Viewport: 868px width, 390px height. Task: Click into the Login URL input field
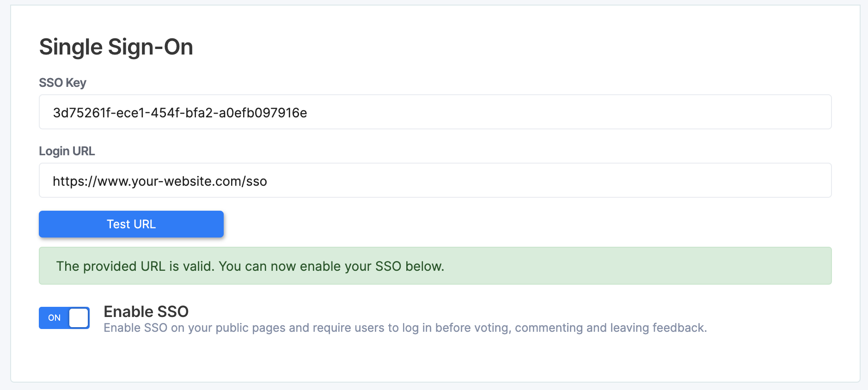(434, 181)
